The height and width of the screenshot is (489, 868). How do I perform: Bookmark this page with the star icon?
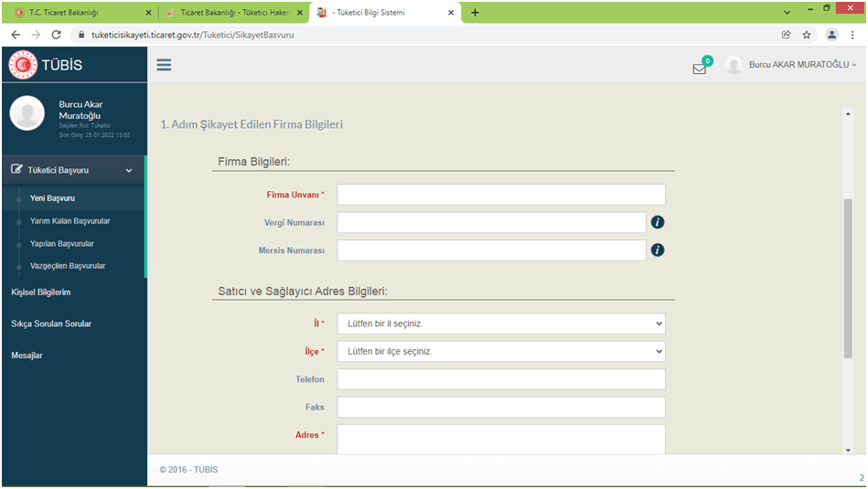pyautogui.click(x=807, y=35)
